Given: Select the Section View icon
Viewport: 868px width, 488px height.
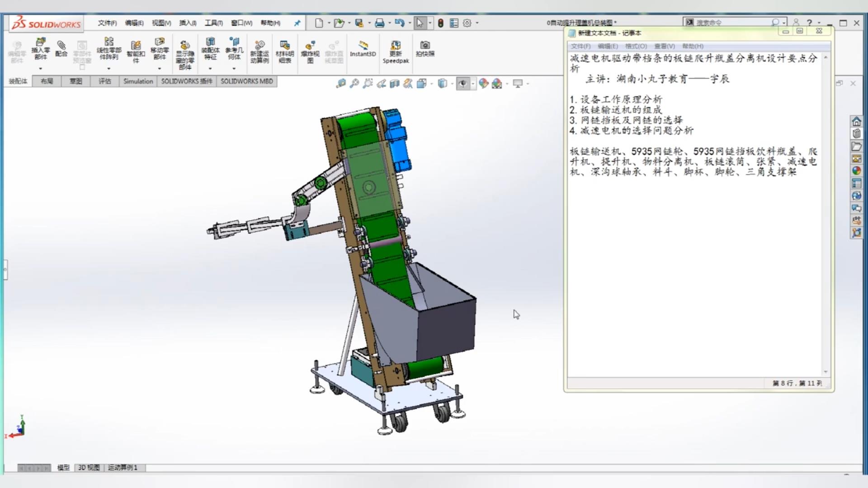Looking at the screenshot, I should click(395, 84).
